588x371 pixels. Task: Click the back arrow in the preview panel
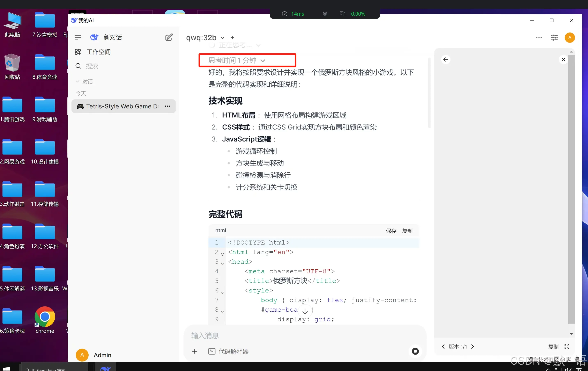446,59
